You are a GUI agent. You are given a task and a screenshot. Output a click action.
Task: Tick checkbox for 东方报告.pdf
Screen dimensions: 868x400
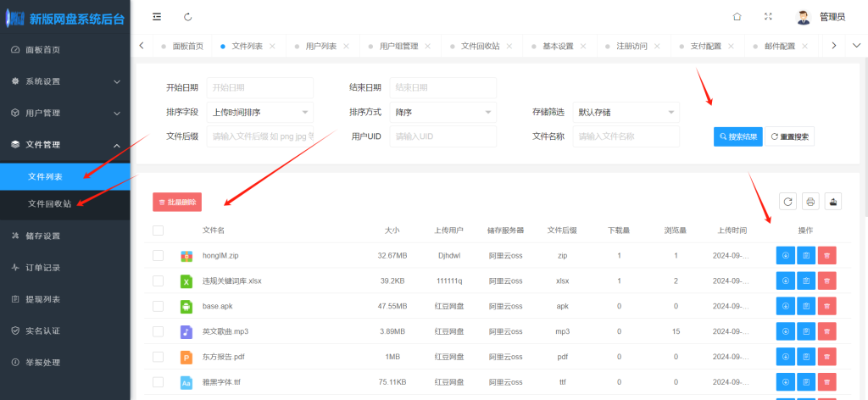159,357
